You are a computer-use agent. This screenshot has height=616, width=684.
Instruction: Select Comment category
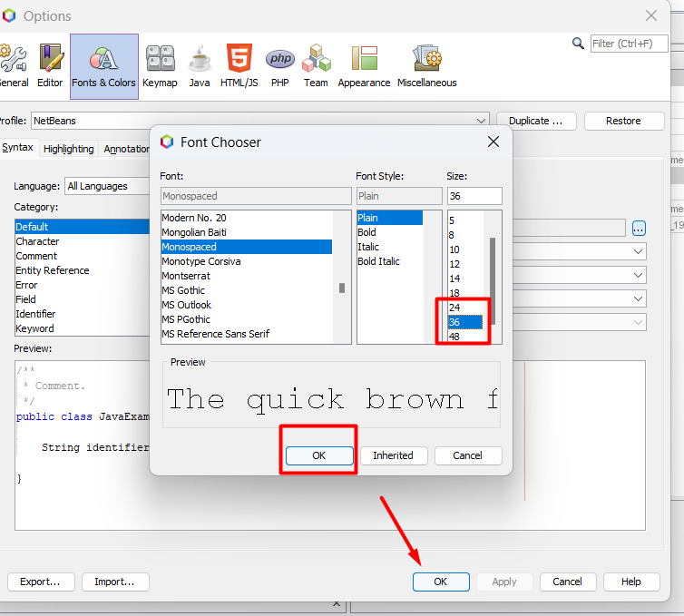(82, 256)
